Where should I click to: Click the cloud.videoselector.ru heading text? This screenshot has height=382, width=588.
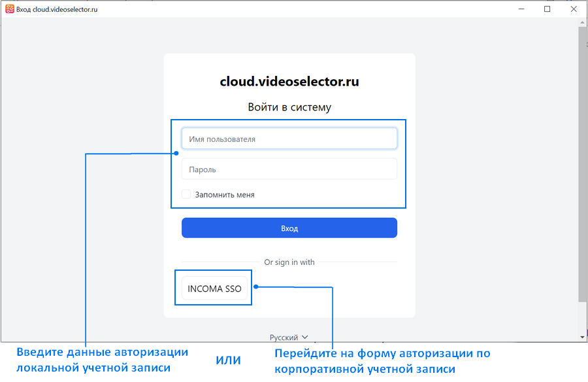[289, 81]
